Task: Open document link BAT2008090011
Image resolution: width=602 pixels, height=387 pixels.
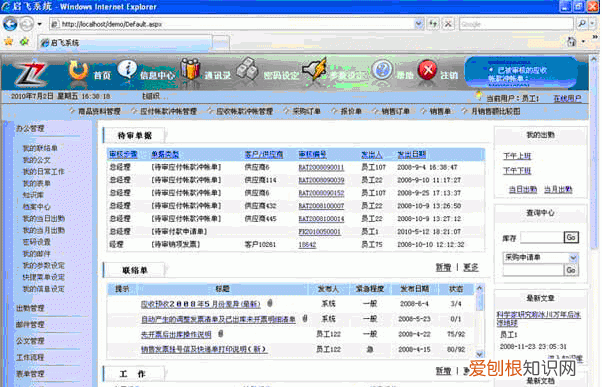Action: point(321,167)
